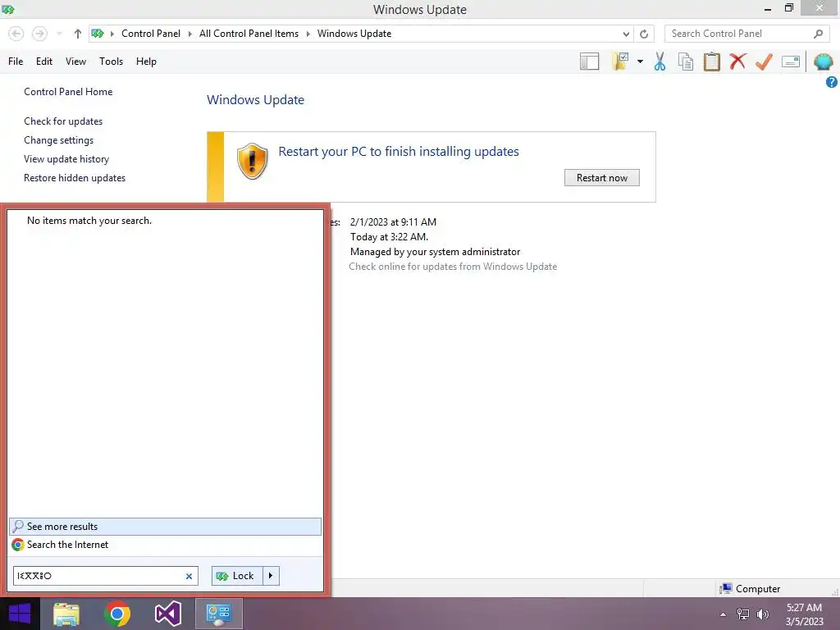Image resolution: width=840 pixels, height=630 pixels.
Task: Click the Windows Update address bar icon
Action: click(x=97, y=34)
